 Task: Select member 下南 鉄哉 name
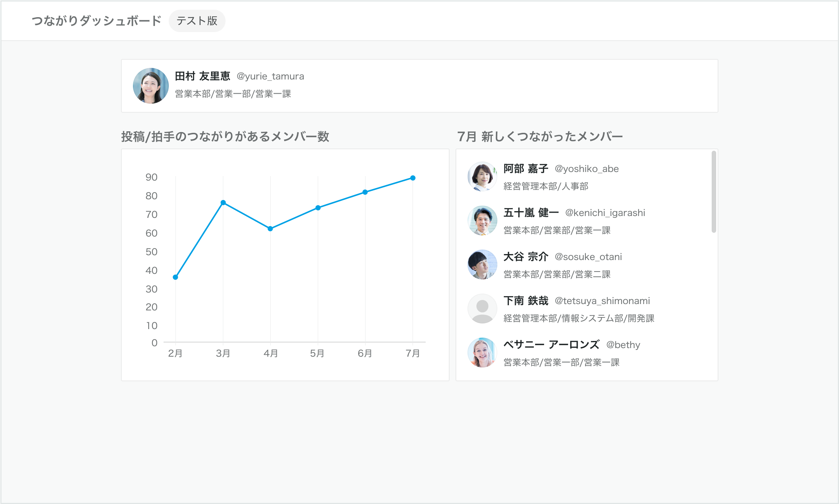coord(526,301)
